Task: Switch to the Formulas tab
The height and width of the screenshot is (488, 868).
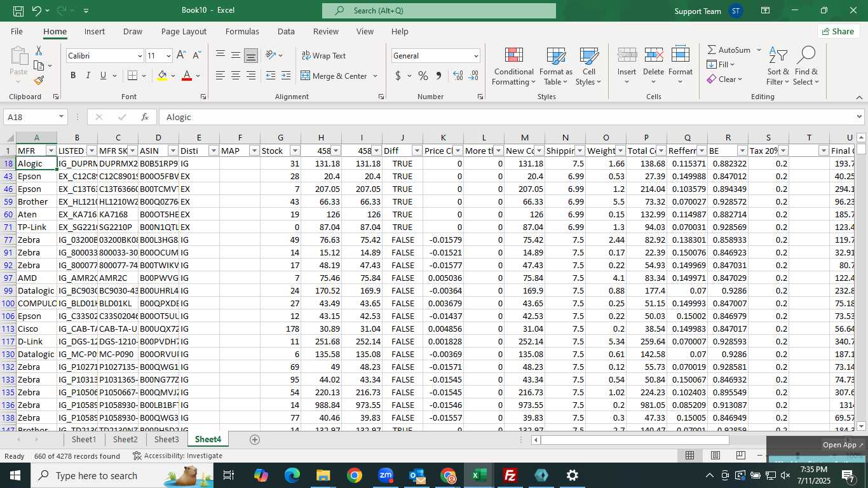Action: 242,31
